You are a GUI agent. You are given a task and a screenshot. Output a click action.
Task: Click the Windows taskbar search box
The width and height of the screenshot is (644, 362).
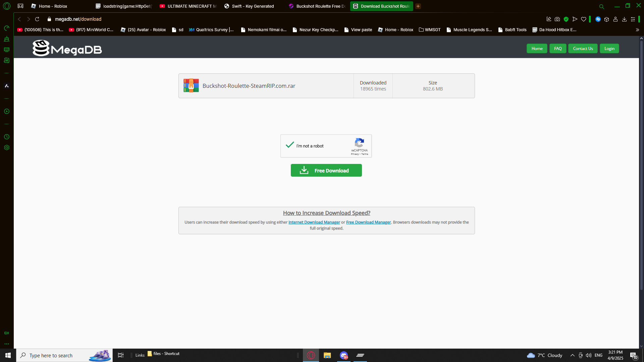(x=64, y=355)
